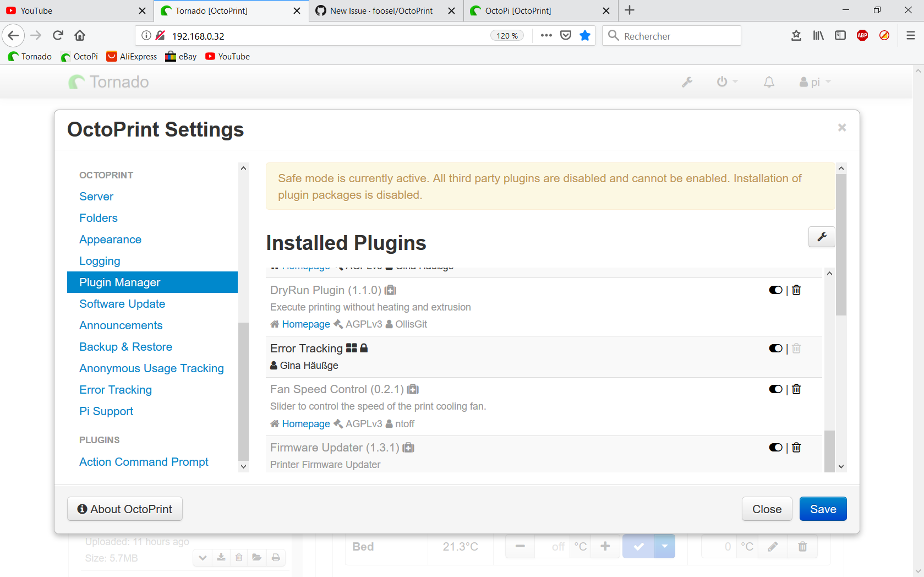Image resolution: width=924 pixels, height=577 pixels.
Task: Disable the Error Tracking plugin toggle
Action: 775,348
